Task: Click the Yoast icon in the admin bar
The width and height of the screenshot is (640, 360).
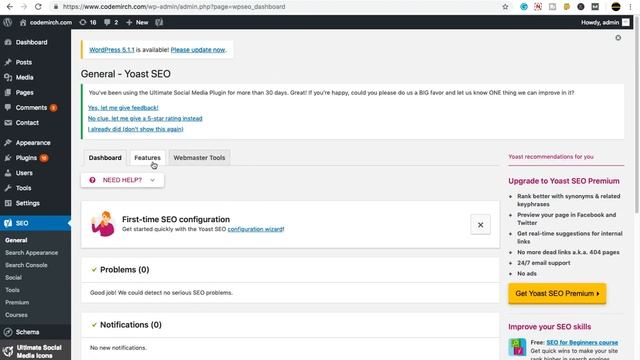Action: [x=159, y=22]
